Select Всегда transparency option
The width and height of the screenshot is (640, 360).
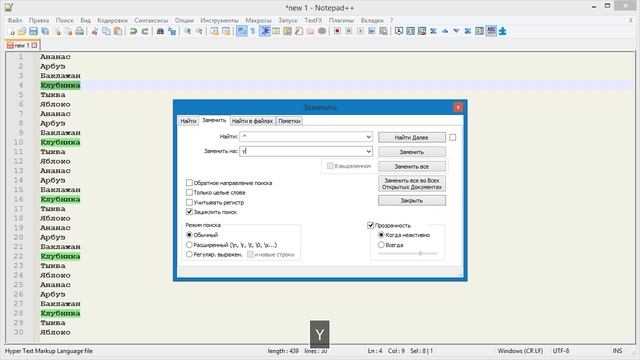(381, 245)
